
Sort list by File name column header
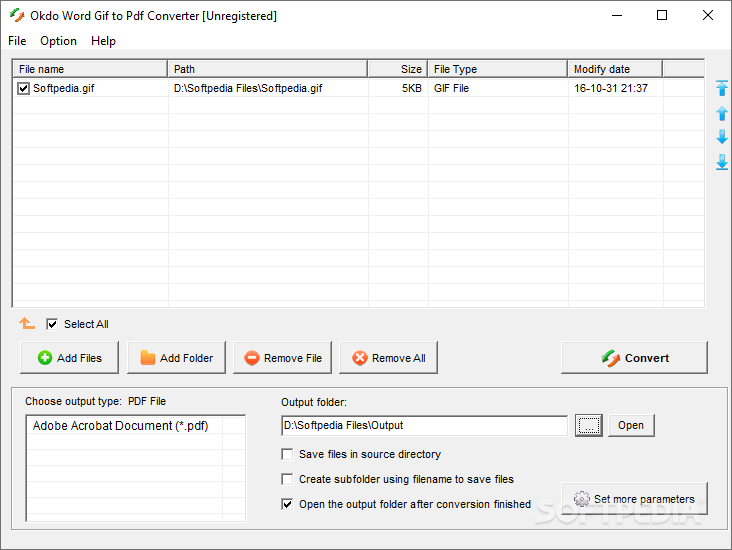(90, 69)
